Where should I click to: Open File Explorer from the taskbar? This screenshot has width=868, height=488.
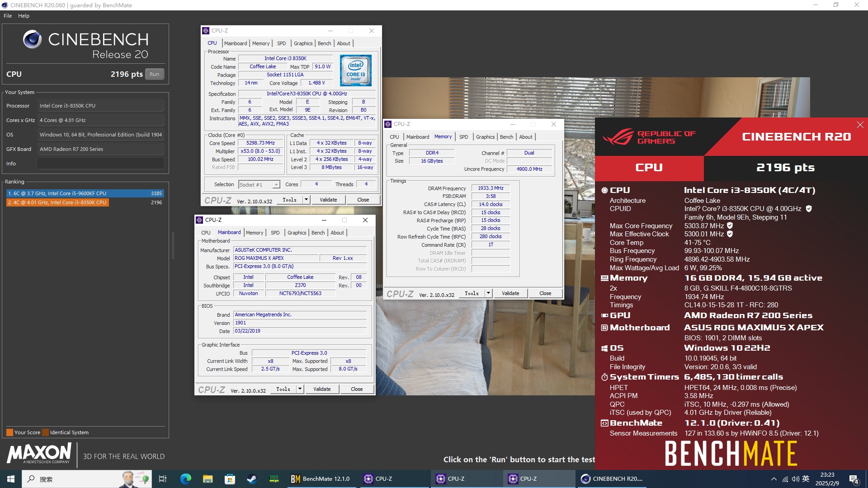208,479
